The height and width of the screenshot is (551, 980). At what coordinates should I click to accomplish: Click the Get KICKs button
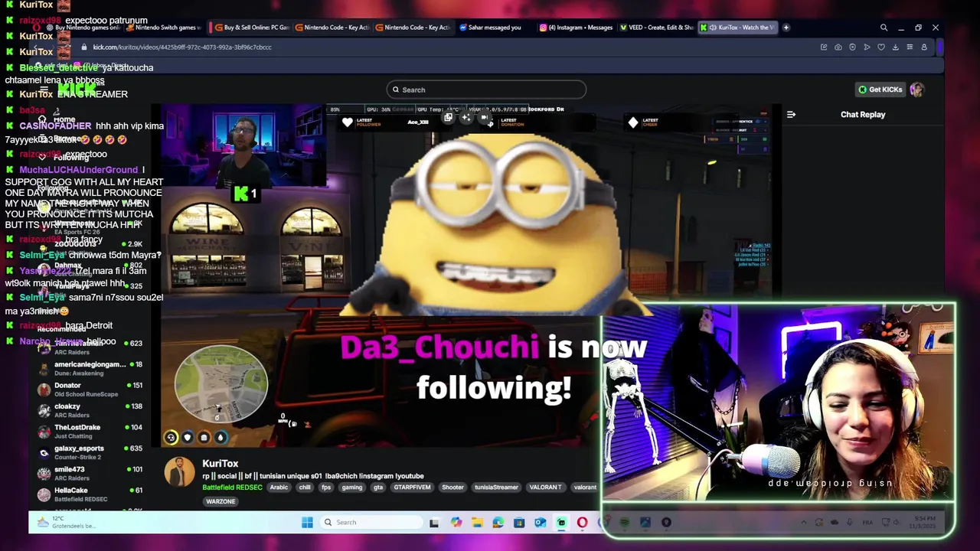point(880,90)
